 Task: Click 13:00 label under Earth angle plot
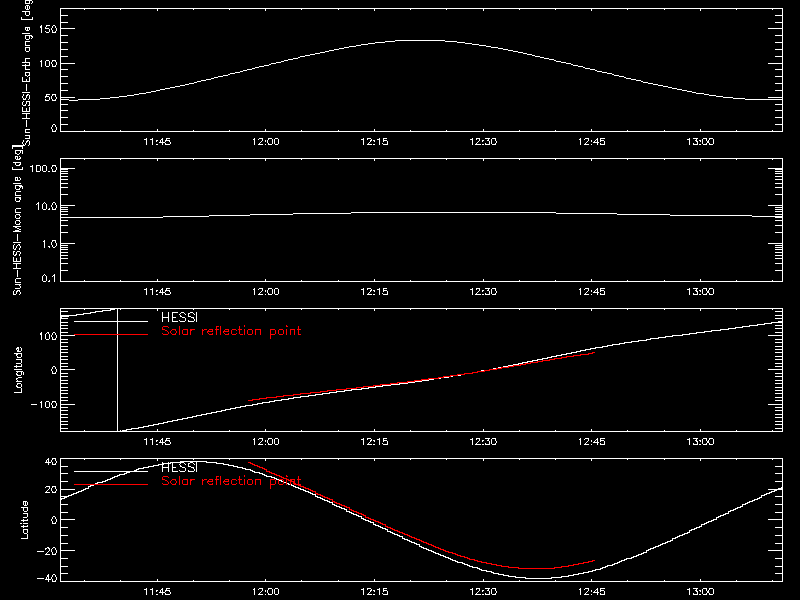click(701, 142)
